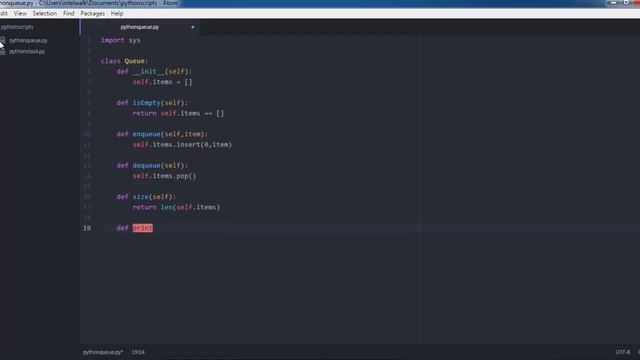This screenshot has width=640, height=360.
Task: Open the Selection menu
Action: (x=44, y=13)
